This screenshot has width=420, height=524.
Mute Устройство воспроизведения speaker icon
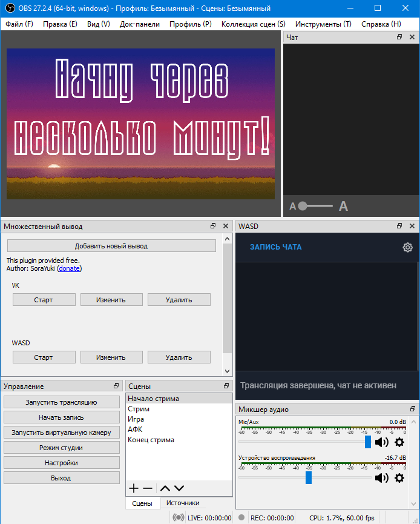click(382, 478)
